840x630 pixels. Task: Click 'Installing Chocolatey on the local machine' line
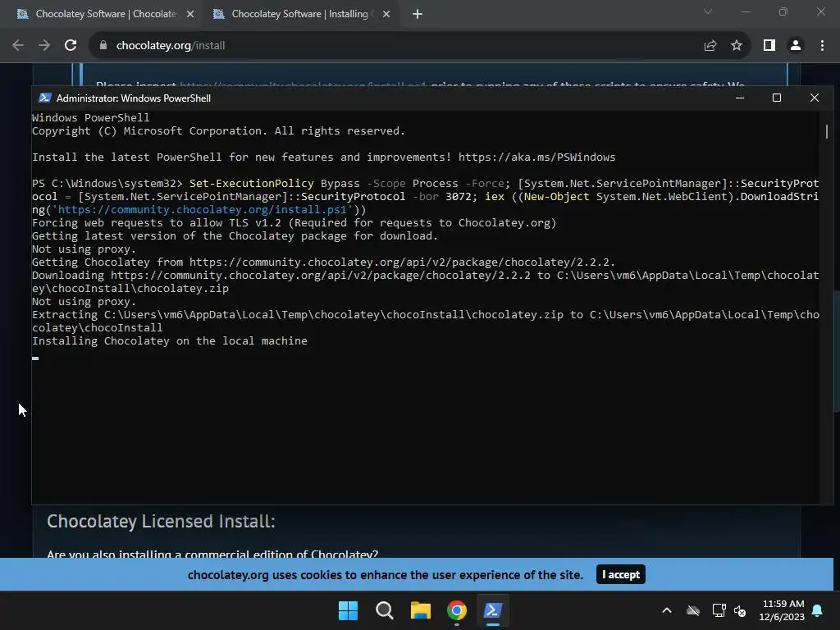pos(169,340)
